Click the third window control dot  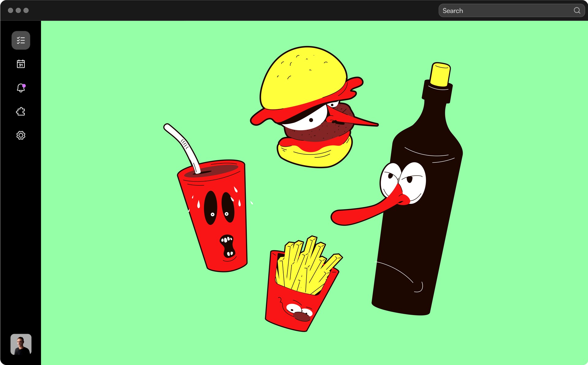[x=26, y=10]
